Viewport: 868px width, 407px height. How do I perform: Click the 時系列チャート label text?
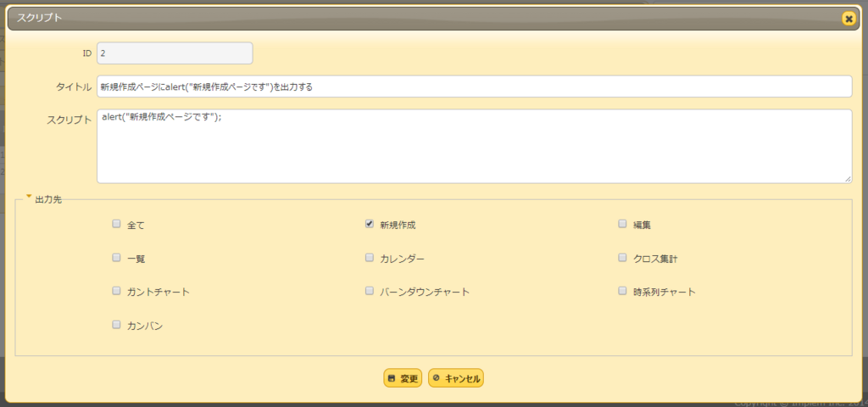(665, 293)
